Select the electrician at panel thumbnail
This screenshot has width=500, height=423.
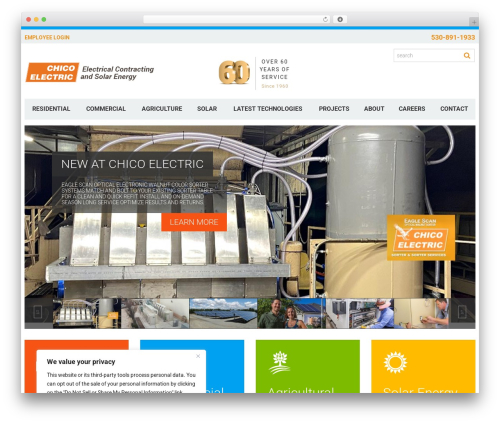coord(360,313)
